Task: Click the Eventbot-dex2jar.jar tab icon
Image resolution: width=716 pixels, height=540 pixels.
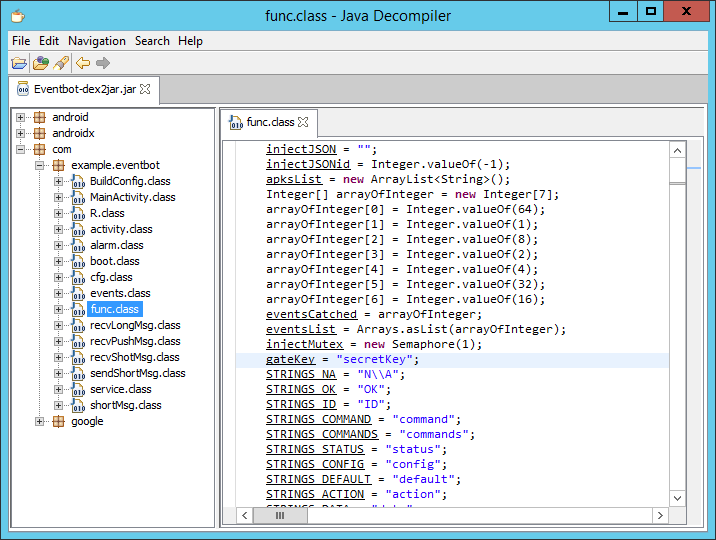Action: coord(23,89)
